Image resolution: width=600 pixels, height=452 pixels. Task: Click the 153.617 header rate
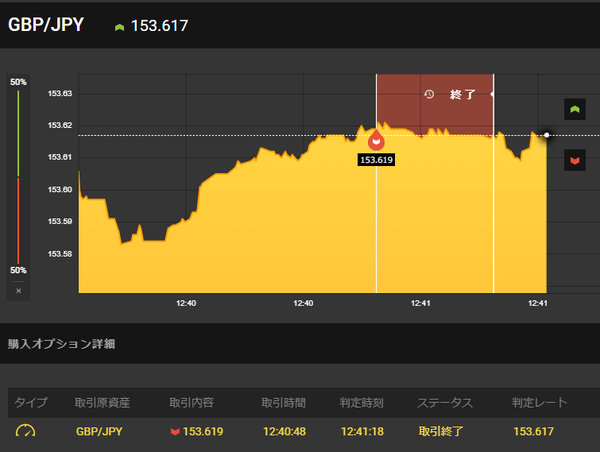[160, 26]
